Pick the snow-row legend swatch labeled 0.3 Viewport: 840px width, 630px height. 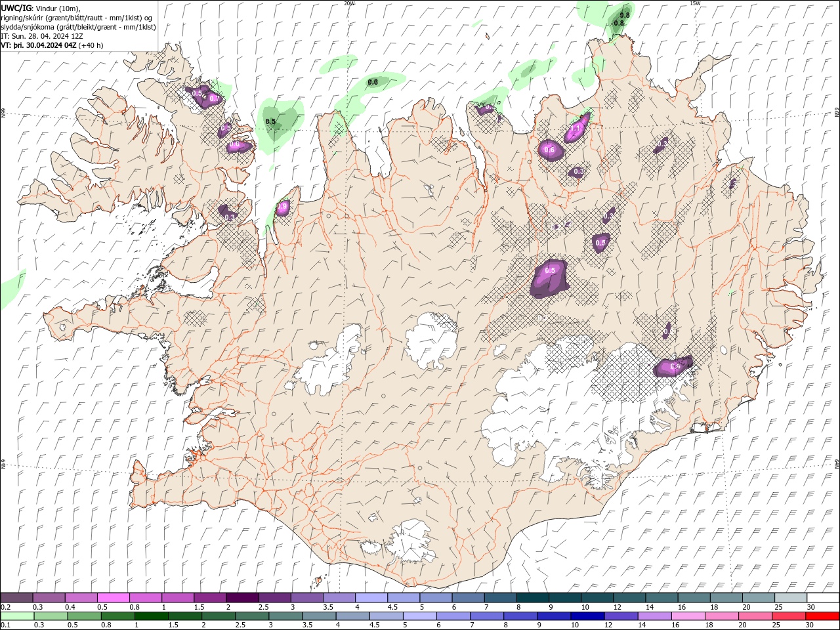point(49,598)
